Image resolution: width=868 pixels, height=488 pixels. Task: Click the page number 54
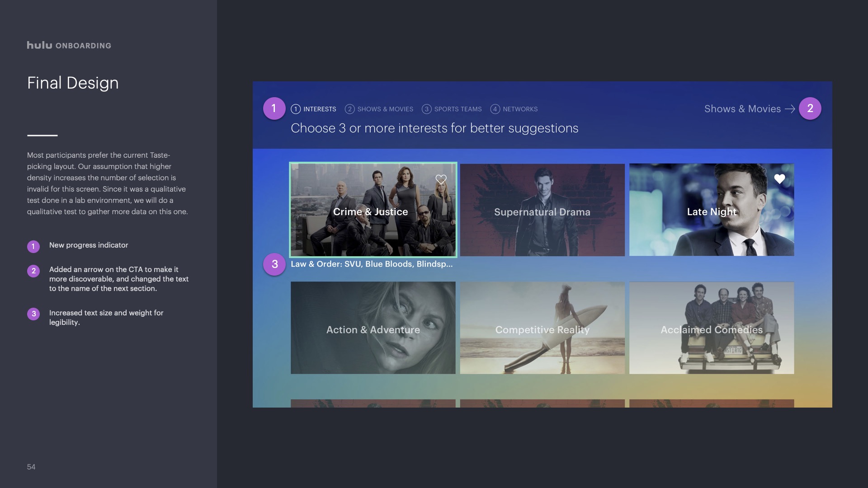pos(31,467)
